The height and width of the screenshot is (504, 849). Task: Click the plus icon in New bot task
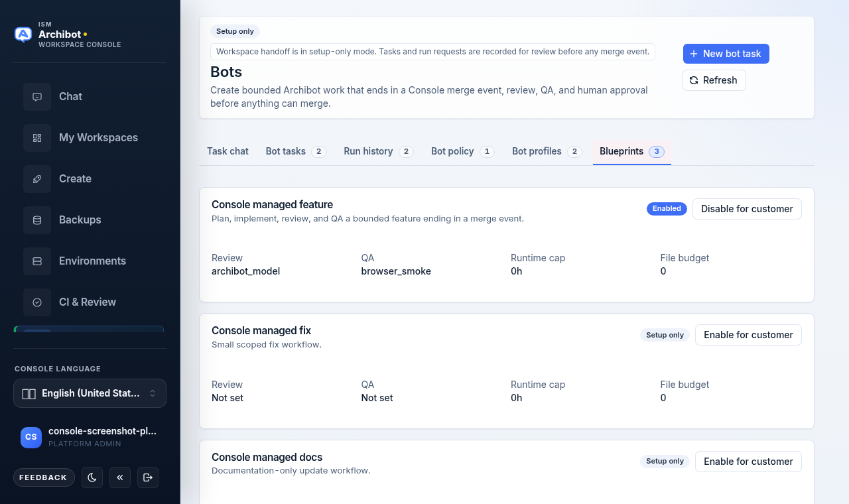[694, 54]
